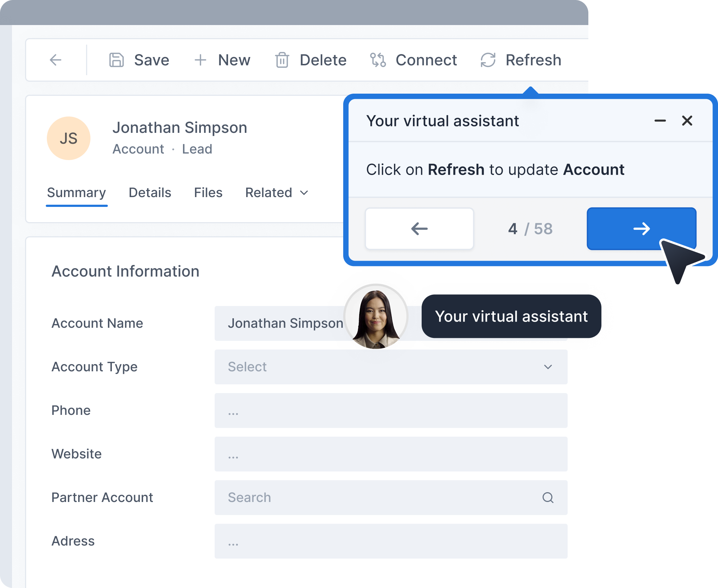Close the virtual assistant popup
718x588 pixels.
[687, 121]
